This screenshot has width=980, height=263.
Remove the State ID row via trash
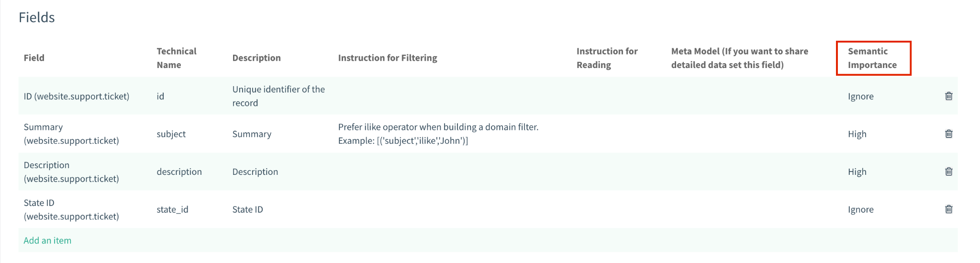click(x=948, y=209)
